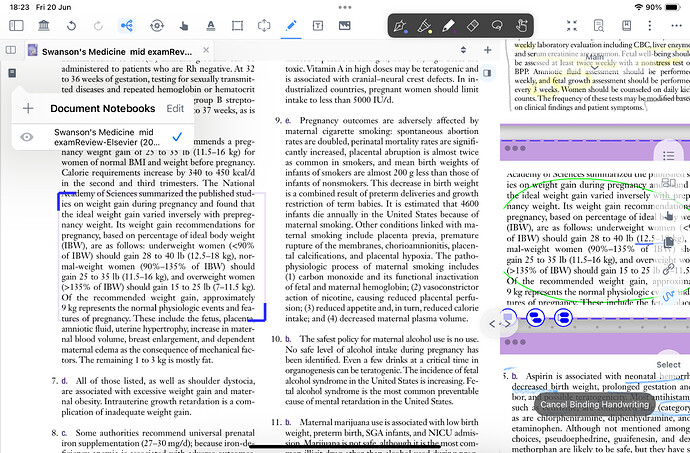Select the free-form area selection tool
Image resolution: width=690 pixels, height=453 pixels.
tap(264, 26)
